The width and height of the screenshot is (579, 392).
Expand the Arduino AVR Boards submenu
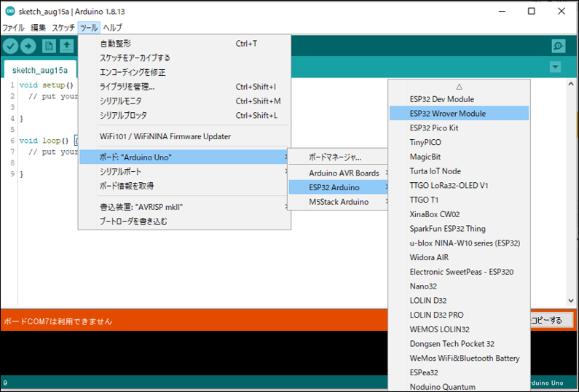(344, 173)
